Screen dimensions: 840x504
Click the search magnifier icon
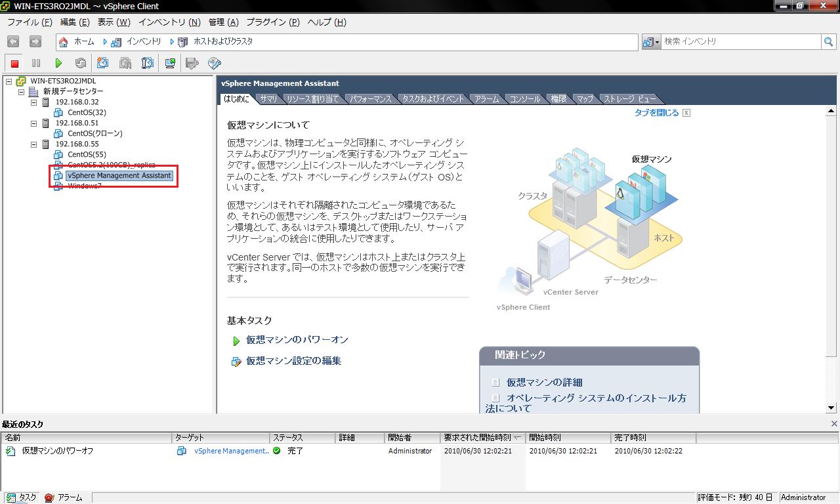tap(829, 41)
